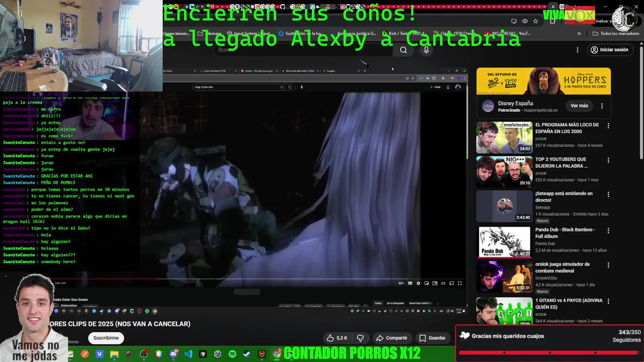Open TOP 3 YOUTUBERS video title
The height and width of the screenshot is (362, 644).
click(561, 162)
